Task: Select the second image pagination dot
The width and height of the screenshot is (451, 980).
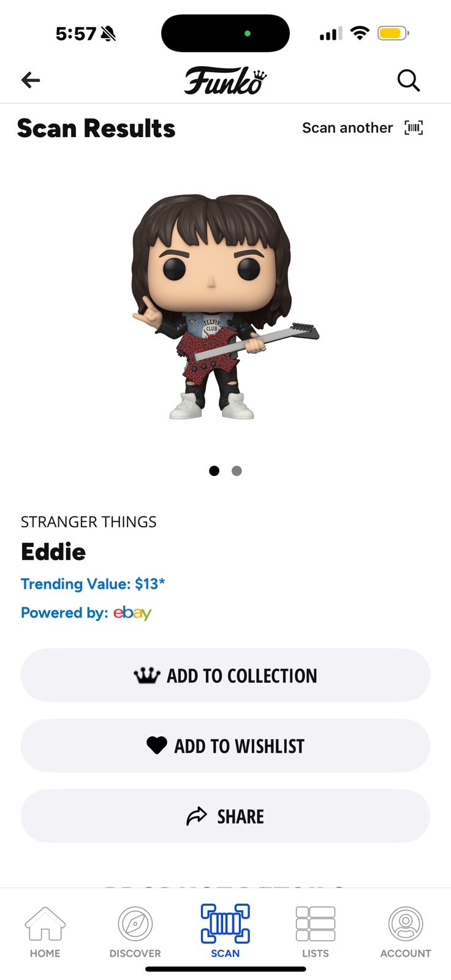Action: tap(237, 470)
